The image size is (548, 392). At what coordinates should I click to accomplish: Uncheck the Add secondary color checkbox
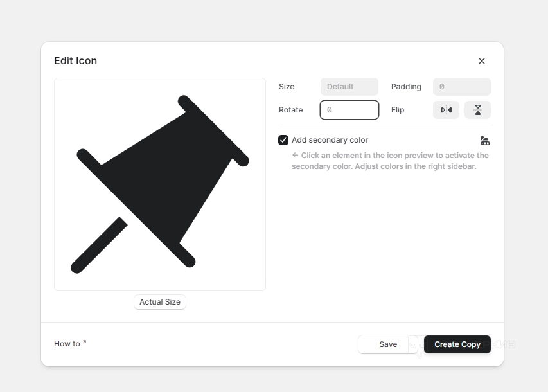coord(283,140)
